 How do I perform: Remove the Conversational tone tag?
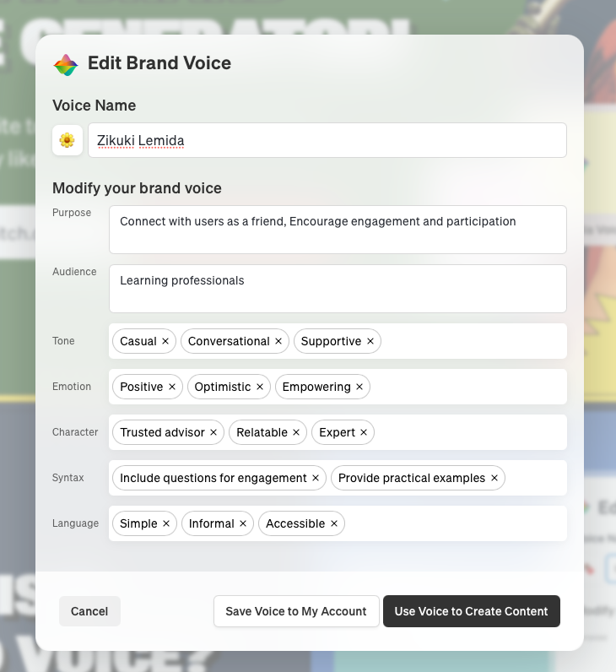(x=278, y=341)
